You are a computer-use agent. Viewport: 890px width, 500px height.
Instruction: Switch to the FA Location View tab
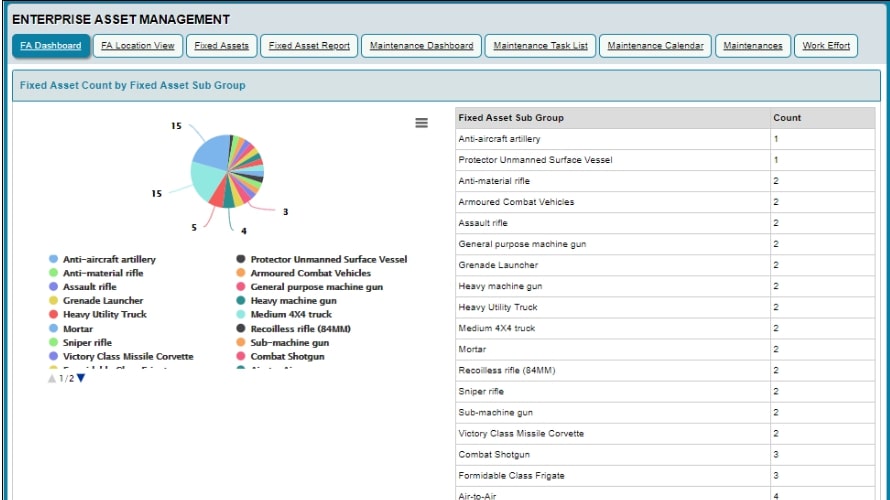(138, 46)
